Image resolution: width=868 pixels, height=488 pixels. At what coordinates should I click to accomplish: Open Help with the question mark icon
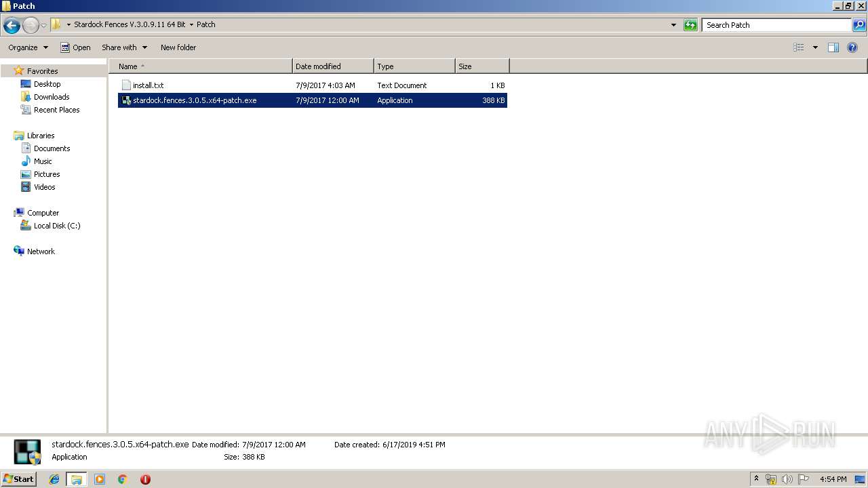click(x=853, y=47)
